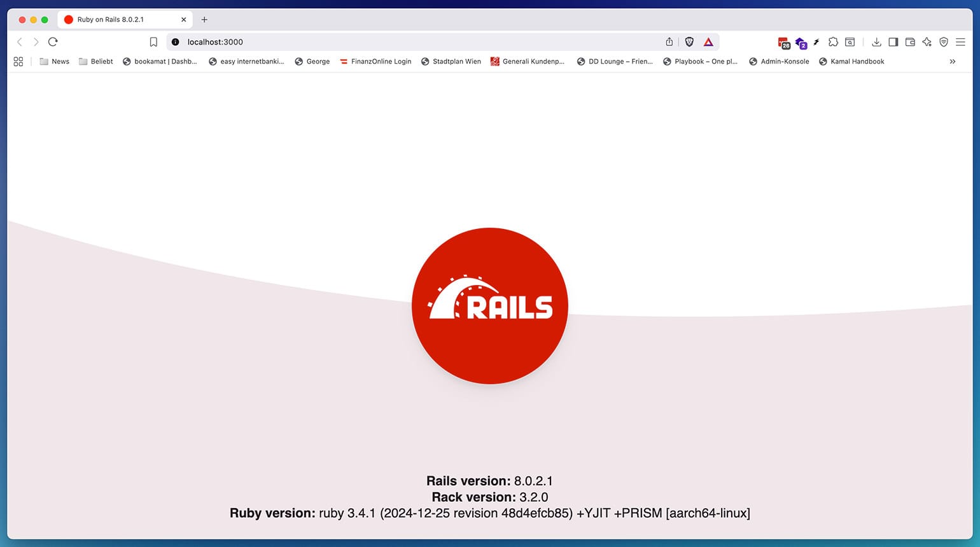Open the FinanzOnline Login bookmark
The image size is (980, 547).
coord(375,62)
